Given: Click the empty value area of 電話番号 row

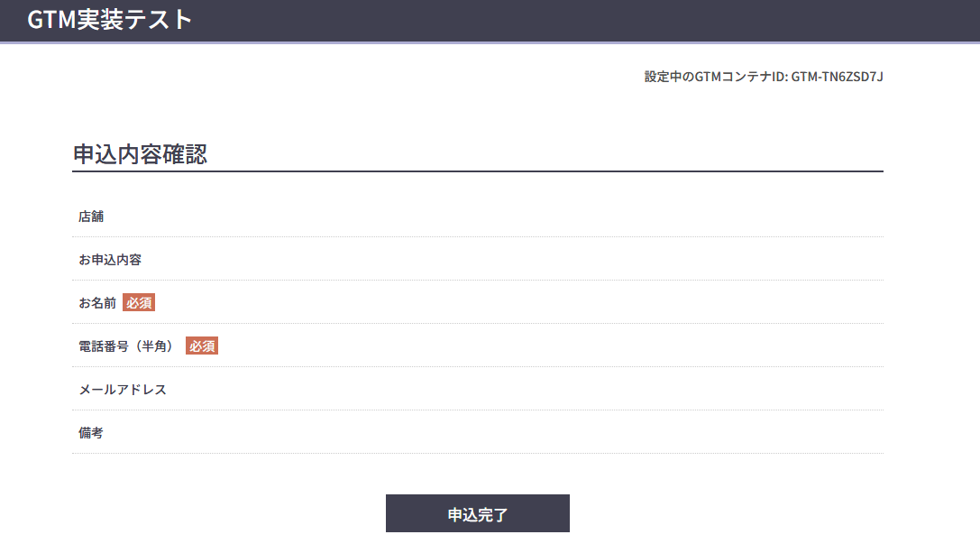Looking at the screenshot, I should (541, 346).
